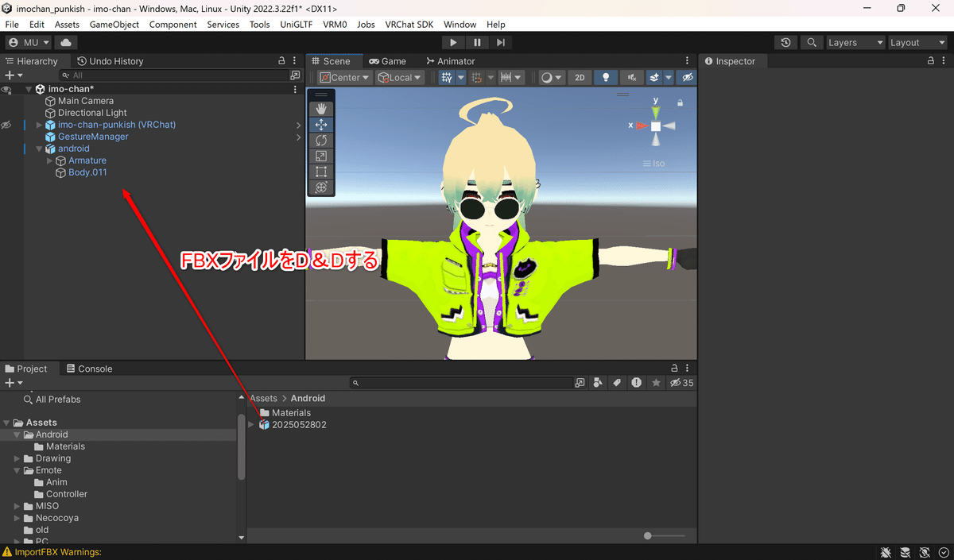The height and width of the screenshot is (560, 954).
Task: Select the Hand pan tool
Action: click(321, 108)
